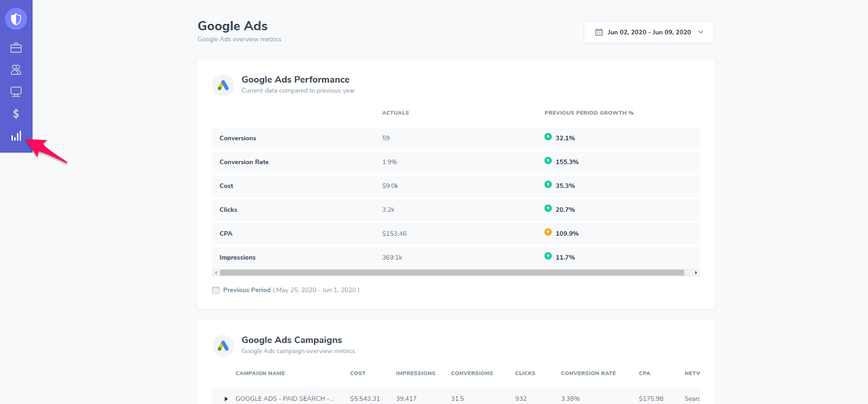The width and height of the screenshot is (868, 404).
Task: Open the dollar sign billing icon
Action: click(16, 113)
